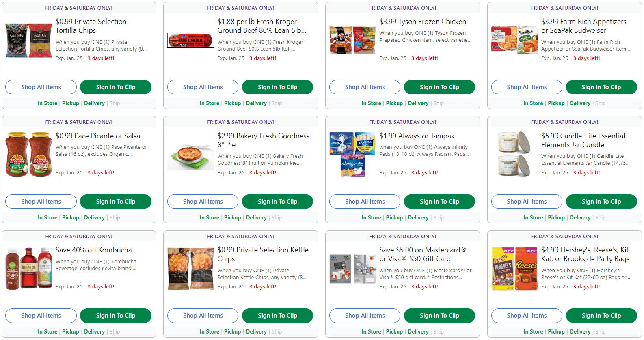Sign In To Clip the Kettle Chips coupon

(x=277, y=315)
